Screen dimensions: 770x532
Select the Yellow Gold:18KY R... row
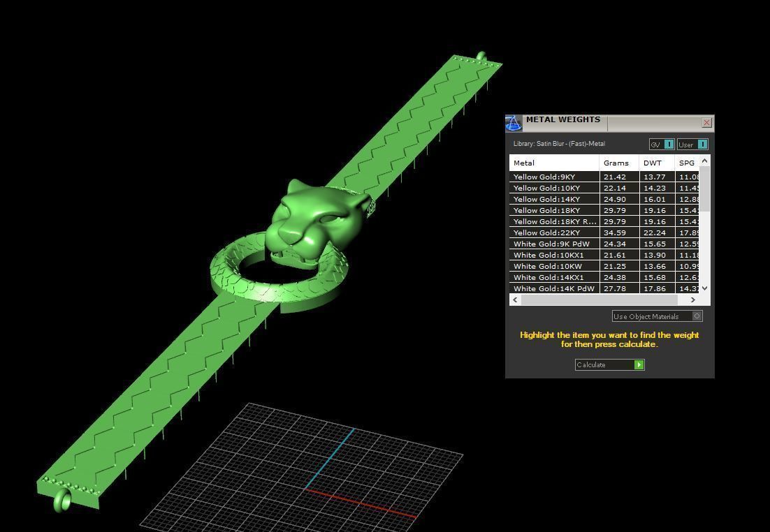coord(604,221)
